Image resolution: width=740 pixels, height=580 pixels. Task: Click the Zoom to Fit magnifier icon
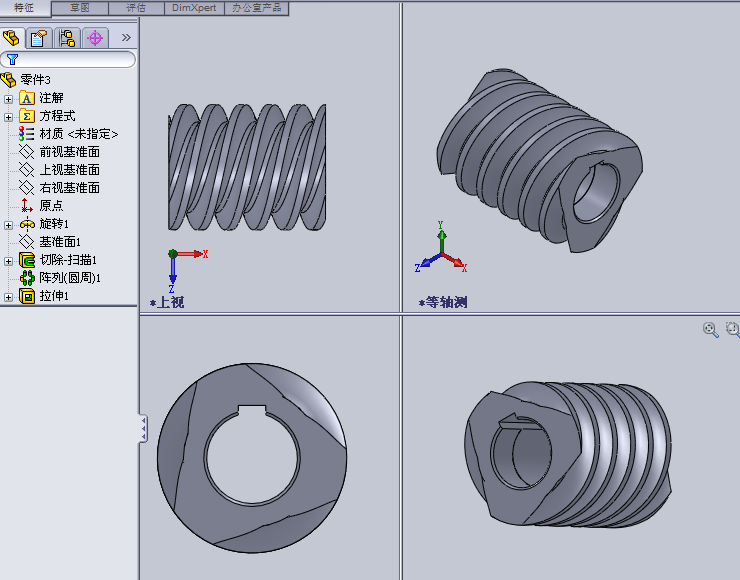click(710, 329)
